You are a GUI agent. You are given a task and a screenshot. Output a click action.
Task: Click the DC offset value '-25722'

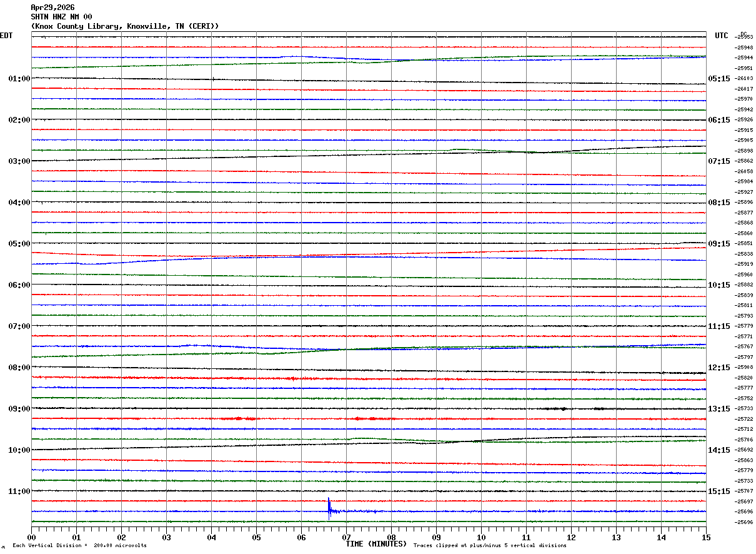[x=744, y=419]
